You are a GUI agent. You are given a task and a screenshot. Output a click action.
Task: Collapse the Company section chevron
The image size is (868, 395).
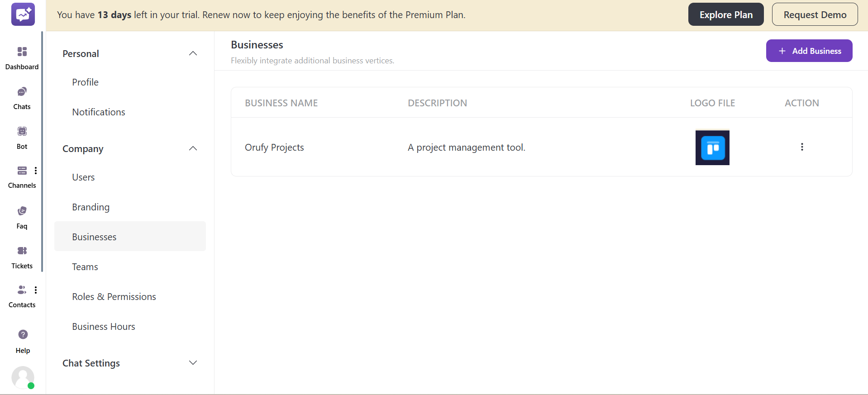193,148
